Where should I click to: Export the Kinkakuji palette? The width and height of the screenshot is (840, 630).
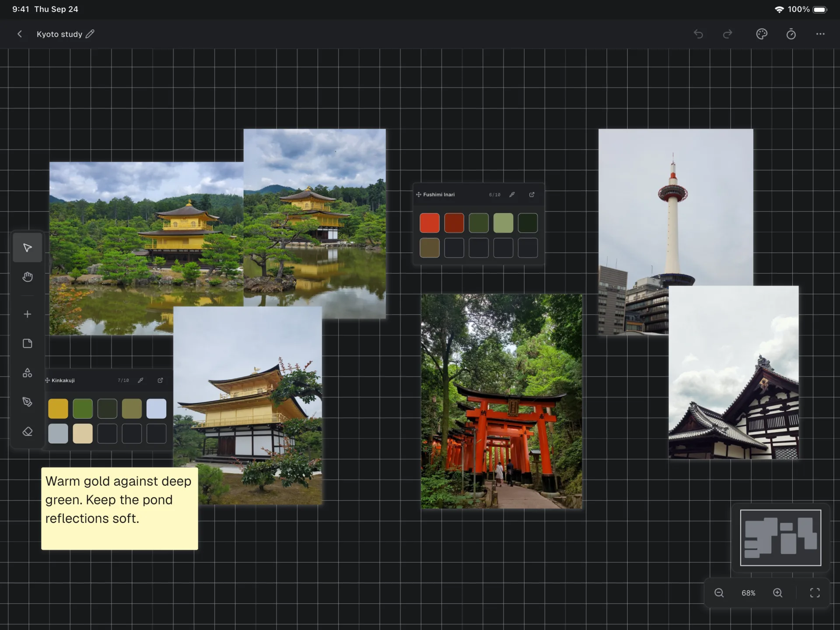pyautogui.click(x=160, y=380)
